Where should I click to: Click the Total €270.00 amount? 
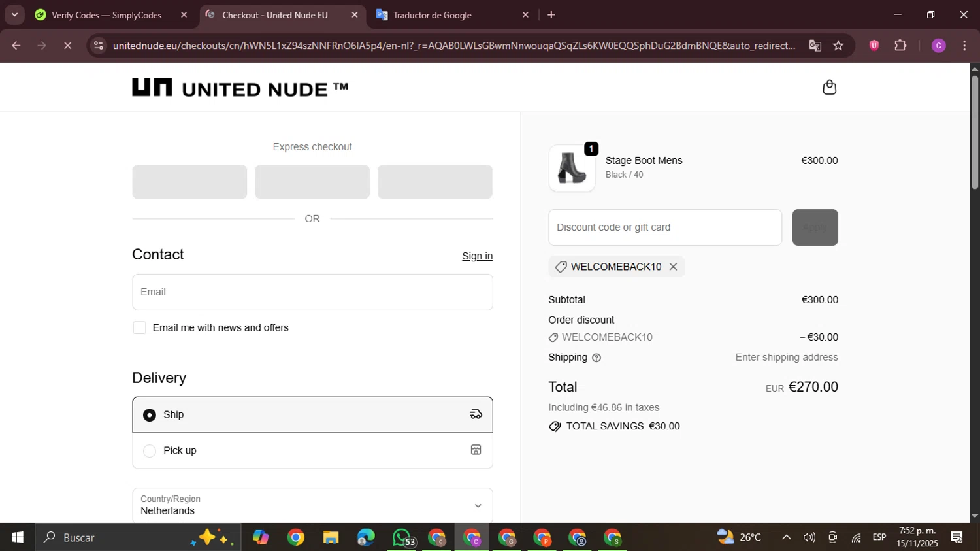813,387
